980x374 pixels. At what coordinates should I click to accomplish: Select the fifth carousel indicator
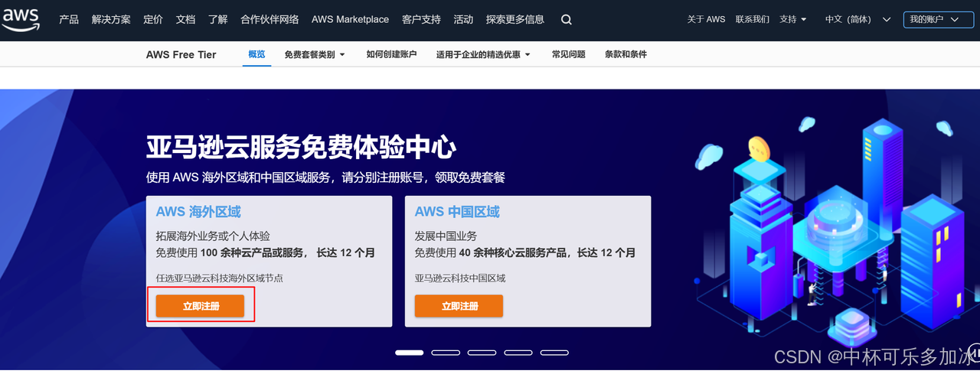(554, 353)
